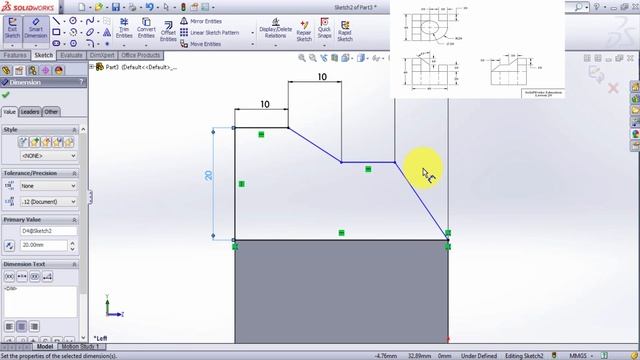Open the DisplayManager tab icon
This screenshot has height=360, width=640.
59,70
